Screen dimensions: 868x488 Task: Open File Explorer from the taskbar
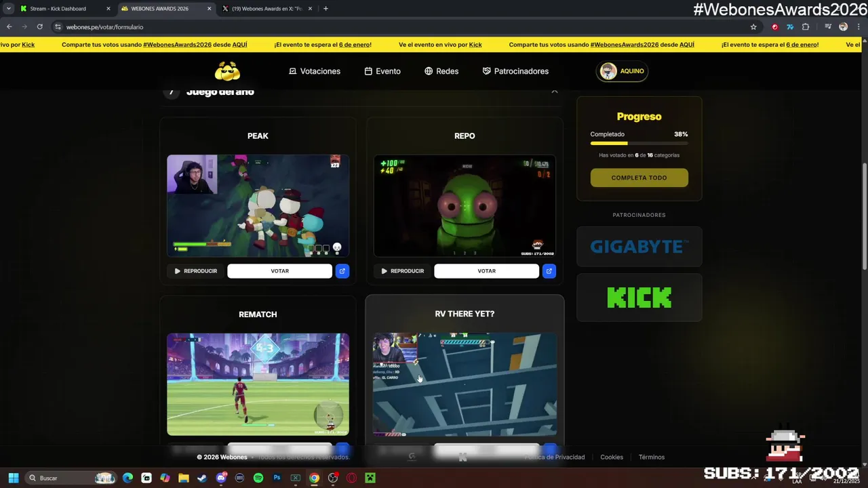pos(183,478)
